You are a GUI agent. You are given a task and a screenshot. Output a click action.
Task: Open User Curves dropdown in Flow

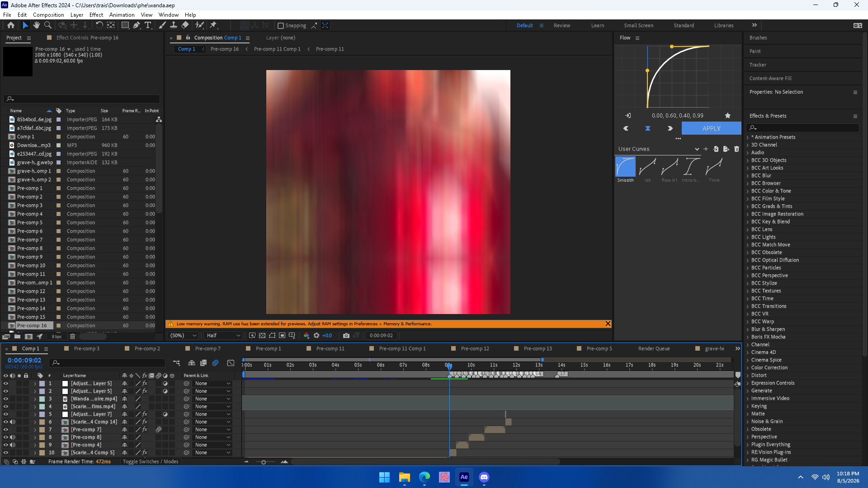[x=658, y=149]
